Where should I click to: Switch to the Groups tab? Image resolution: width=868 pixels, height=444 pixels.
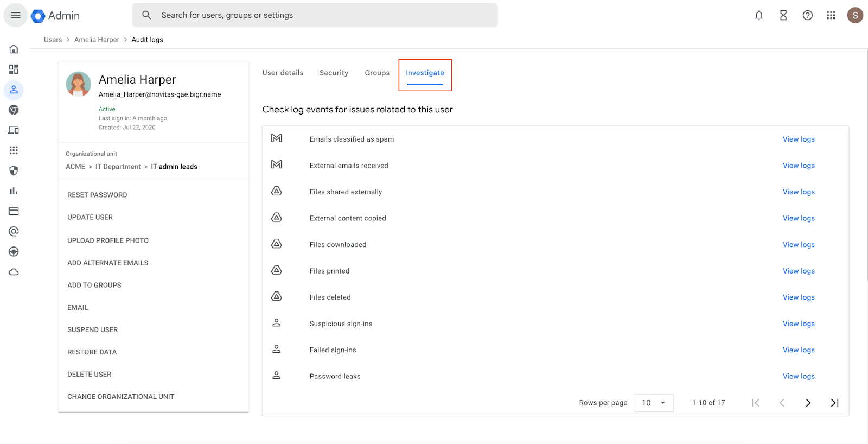377,73
